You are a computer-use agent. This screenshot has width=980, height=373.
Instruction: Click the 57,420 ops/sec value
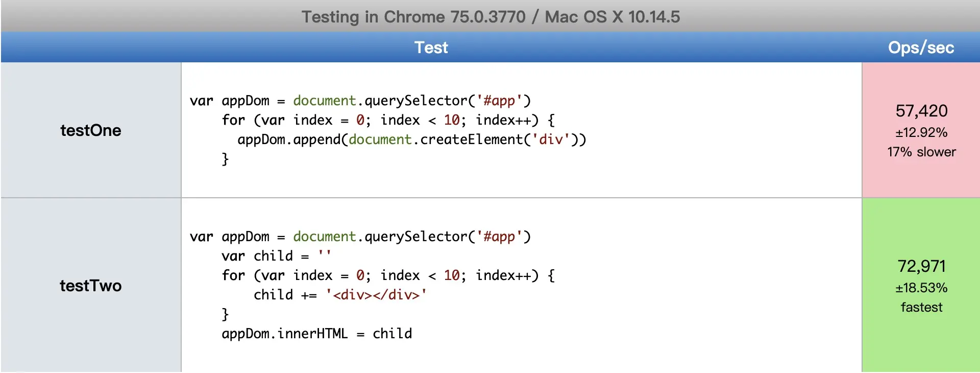click(x=921, y=111)
